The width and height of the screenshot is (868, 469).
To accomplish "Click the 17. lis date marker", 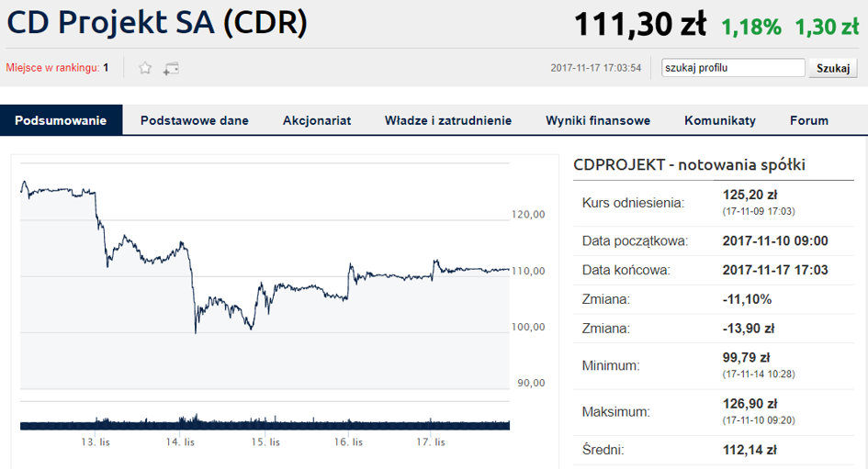I will tap(431, 441).
